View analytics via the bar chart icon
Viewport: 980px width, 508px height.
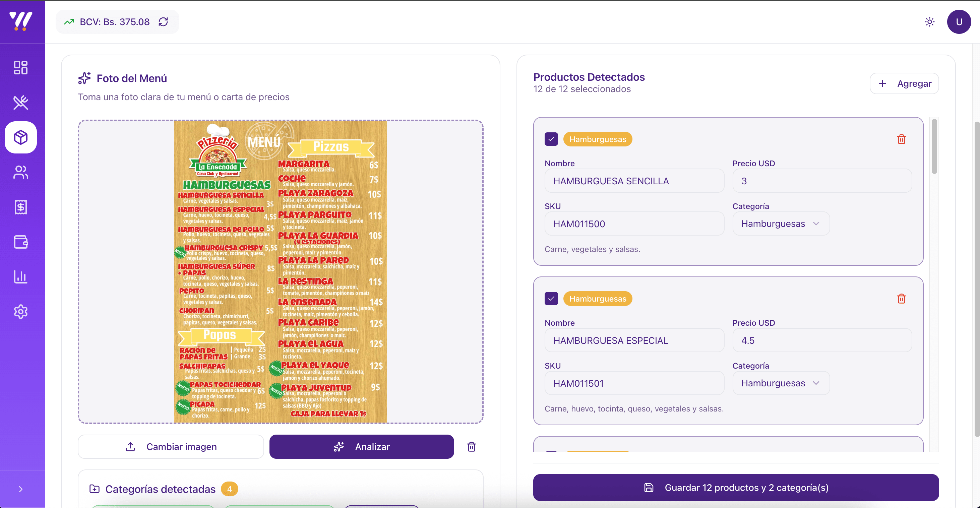(21, 277)
